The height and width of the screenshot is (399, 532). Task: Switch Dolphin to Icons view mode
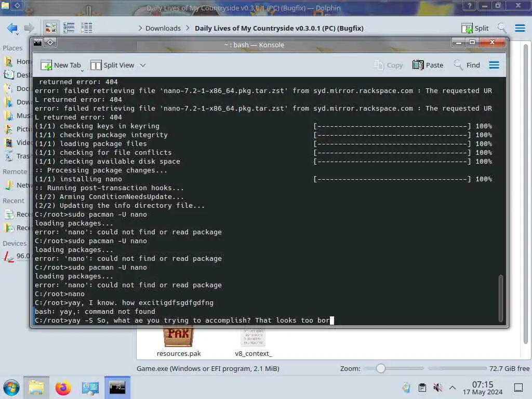51,28
